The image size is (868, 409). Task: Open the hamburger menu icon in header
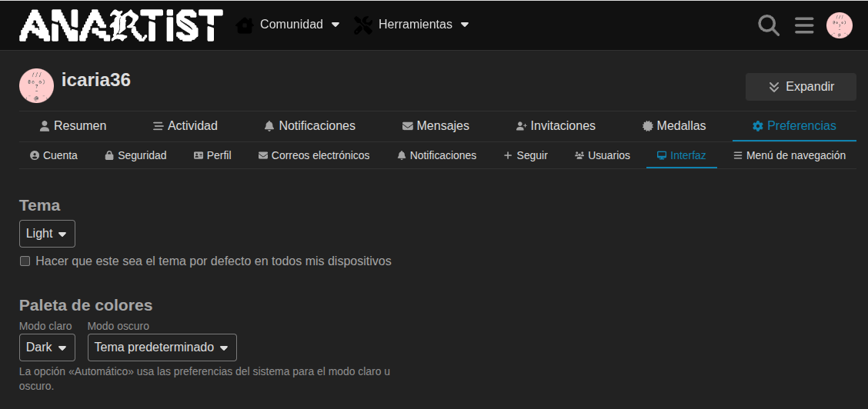(x=804, y=25)
